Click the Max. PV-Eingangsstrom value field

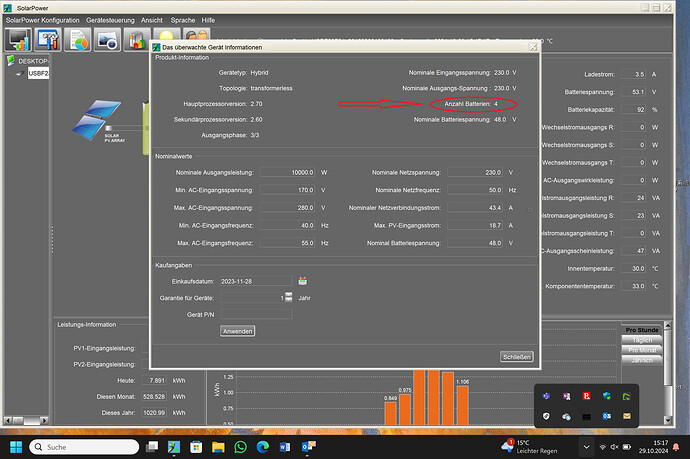click(x=475, y=225)
